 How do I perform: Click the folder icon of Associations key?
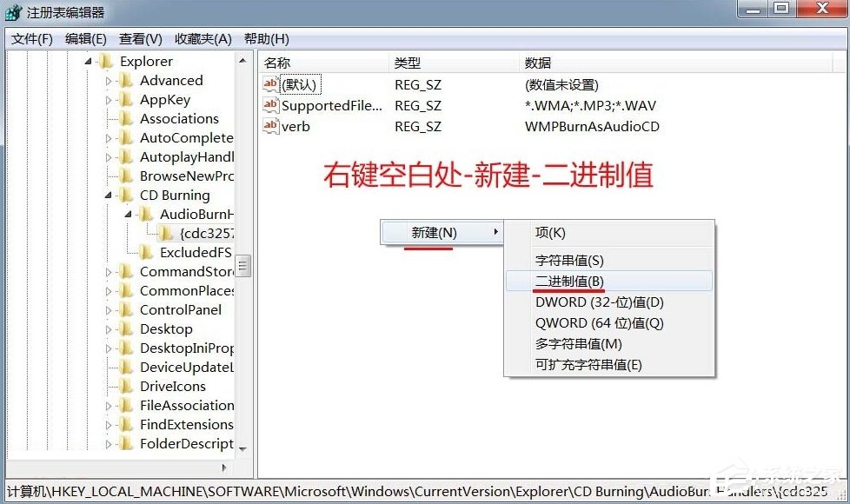[x=126, y=118]
